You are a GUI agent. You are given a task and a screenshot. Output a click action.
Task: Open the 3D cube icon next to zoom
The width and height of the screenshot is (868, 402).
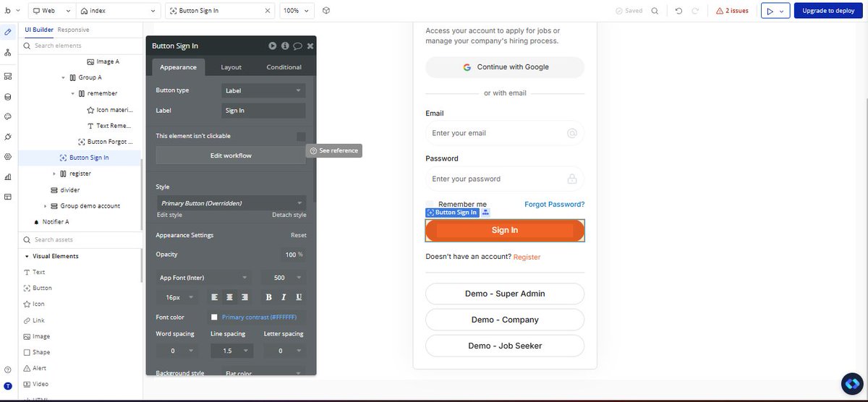(x=327, y=11)
